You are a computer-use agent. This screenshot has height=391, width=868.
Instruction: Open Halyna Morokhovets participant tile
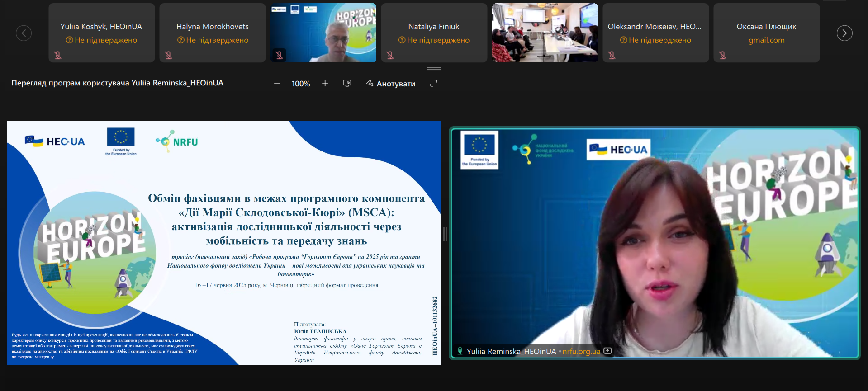tap(213, 33)
